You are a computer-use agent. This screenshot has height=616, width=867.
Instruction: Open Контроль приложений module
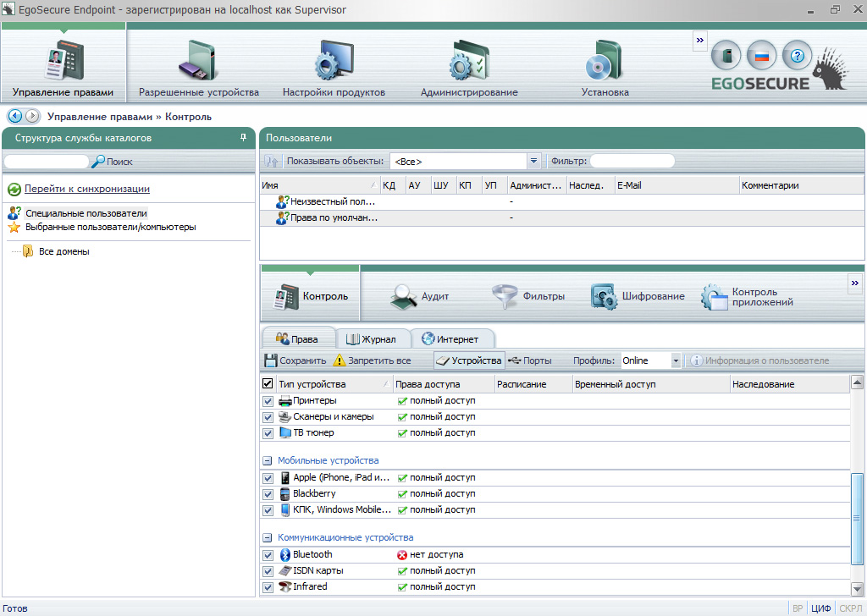tap(746, 296)
